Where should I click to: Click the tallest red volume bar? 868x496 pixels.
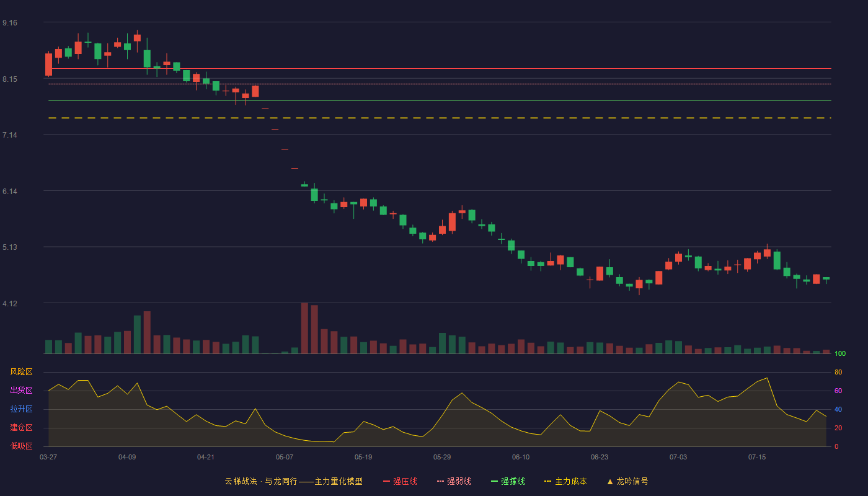click(304, 328)
